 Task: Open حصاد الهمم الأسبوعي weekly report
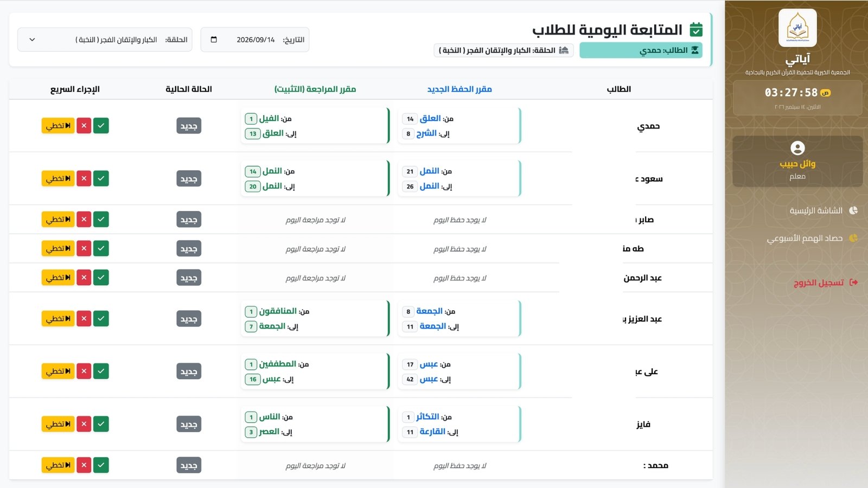pyautogui.click(x=812, y=238)
